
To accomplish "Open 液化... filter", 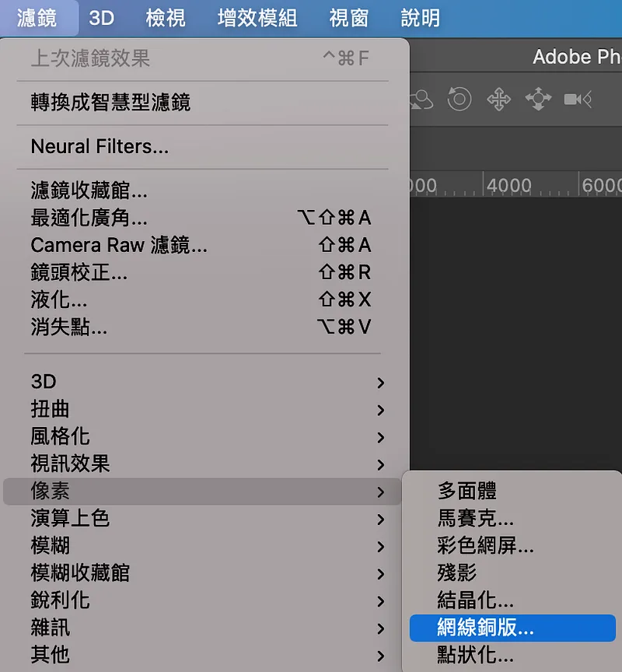I will (x=204, y=299).
